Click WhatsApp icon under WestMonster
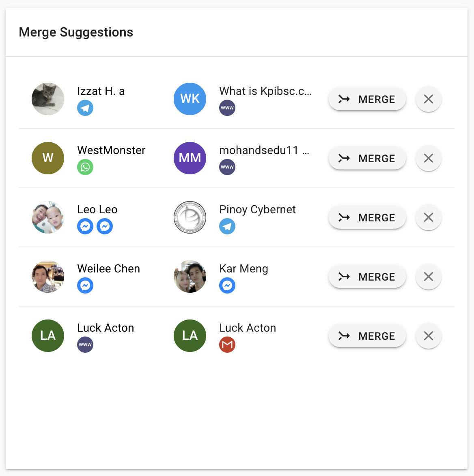Viewport: 474px width, 476px height. pyautogui.click(x=85, y=167)
